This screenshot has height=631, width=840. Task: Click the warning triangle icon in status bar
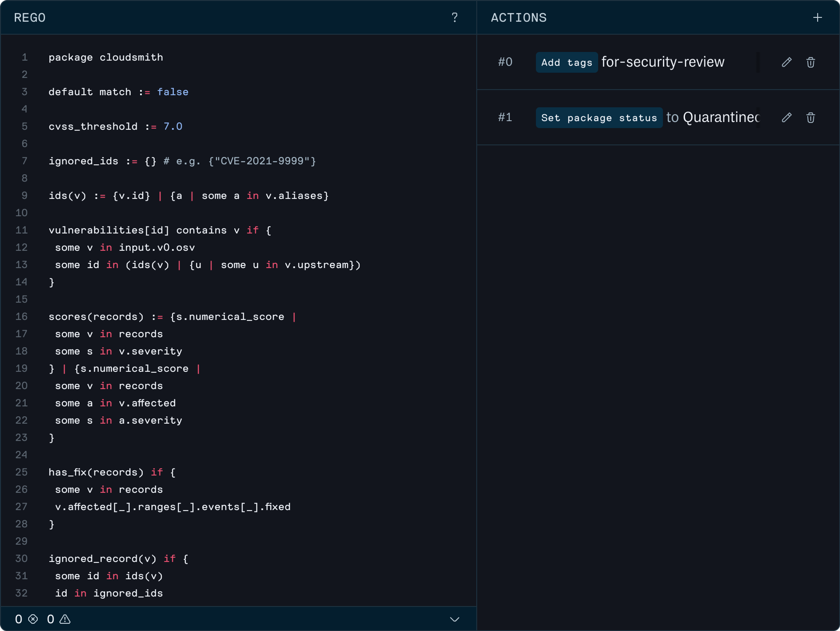pyautogui.click(x=65, y=619)
